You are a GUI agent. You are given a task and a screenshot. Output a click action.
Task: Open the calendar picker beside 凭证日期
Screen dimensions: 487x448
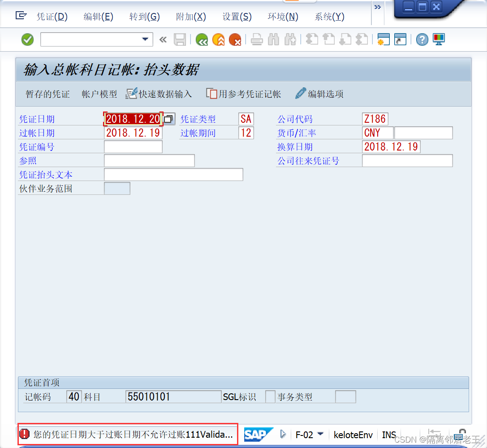[168, 119]
